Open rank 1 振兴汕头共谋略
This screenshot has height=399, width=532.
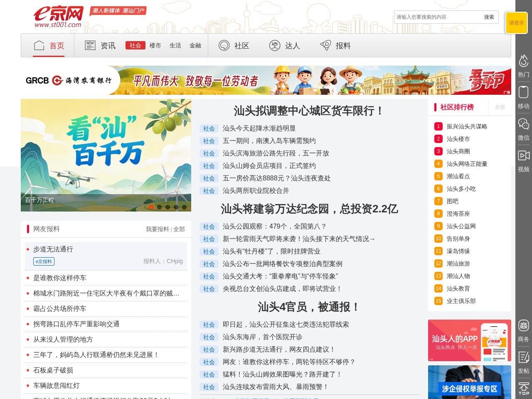coord(467,126)
